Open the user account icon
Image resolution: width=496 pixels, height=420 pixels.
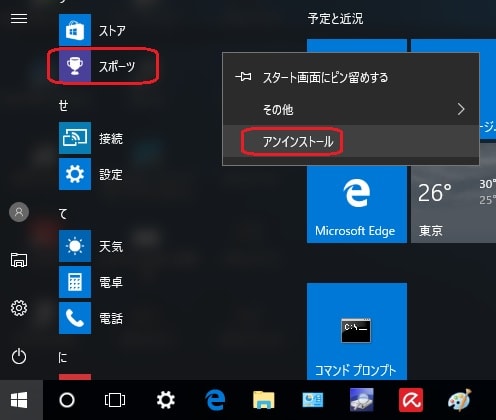[19, 212]
